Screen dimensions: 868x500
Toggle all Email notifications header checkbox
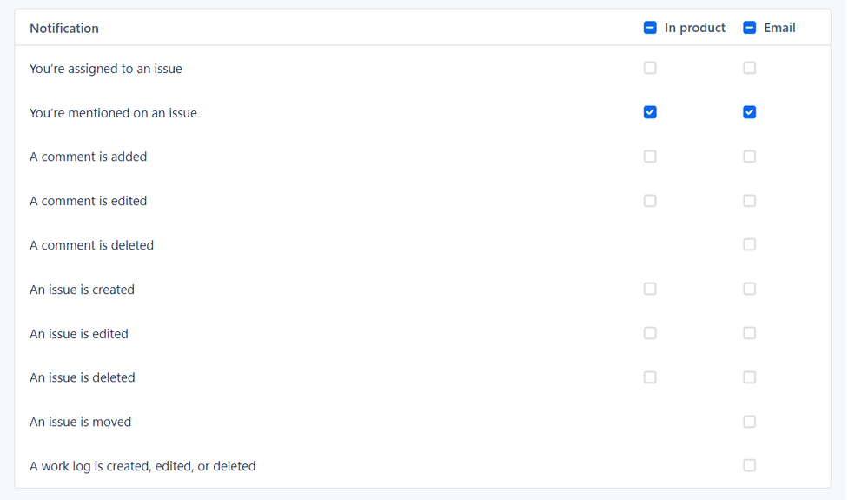[750, 28]
